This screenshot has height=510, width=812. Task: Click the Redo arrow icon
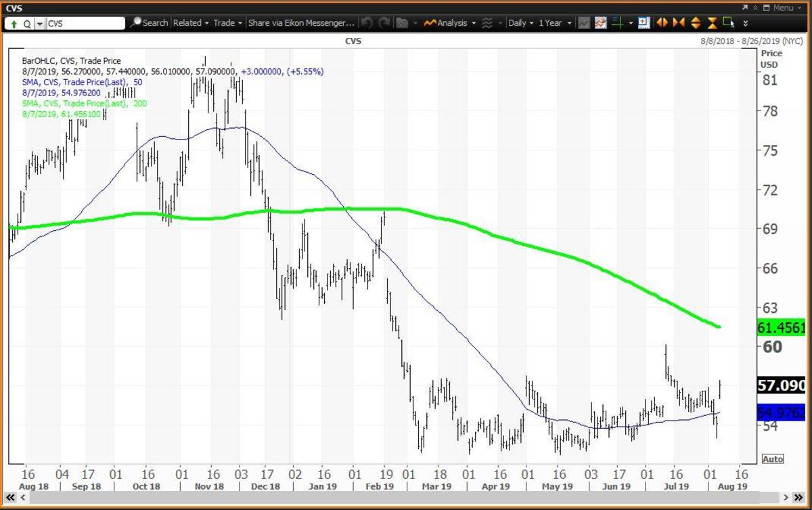[x=385, y=23]
